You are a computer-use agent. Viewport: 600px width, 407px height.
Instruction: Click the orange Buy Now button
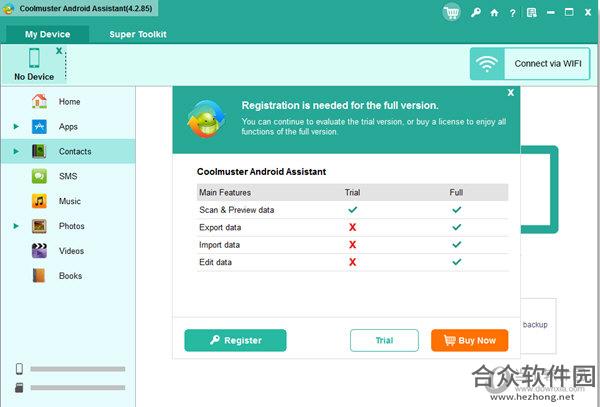[470, 340]
